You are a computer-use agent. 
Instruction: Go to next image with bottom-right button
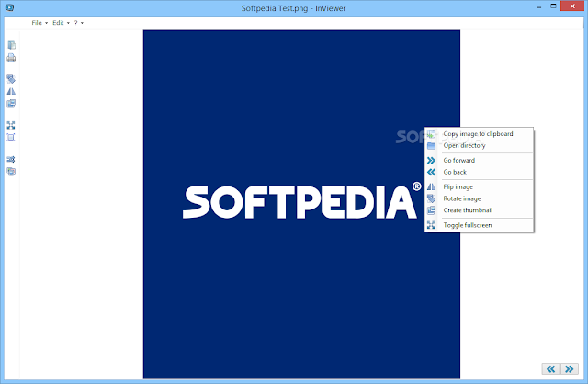point(570,369)
